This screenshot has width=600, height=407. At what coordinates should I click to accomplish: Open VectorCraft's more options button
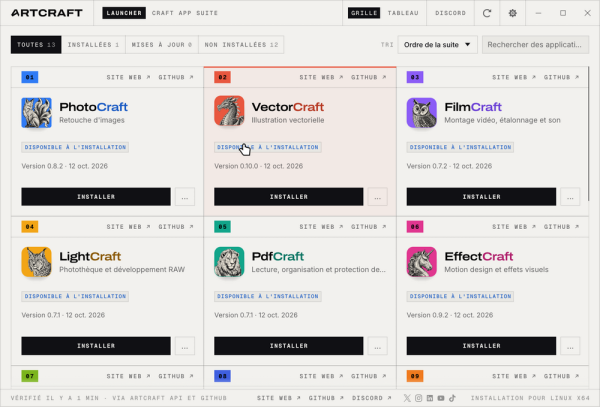pos(377,197)
